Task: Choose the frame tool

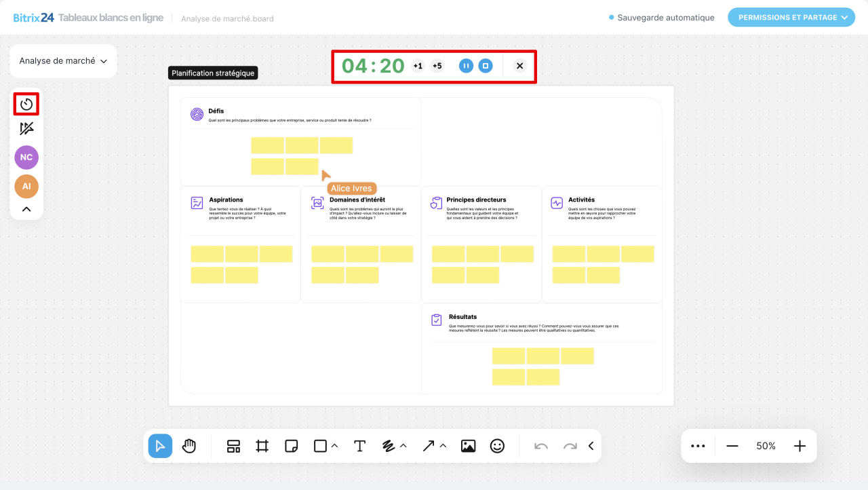Action: (262, 446)
